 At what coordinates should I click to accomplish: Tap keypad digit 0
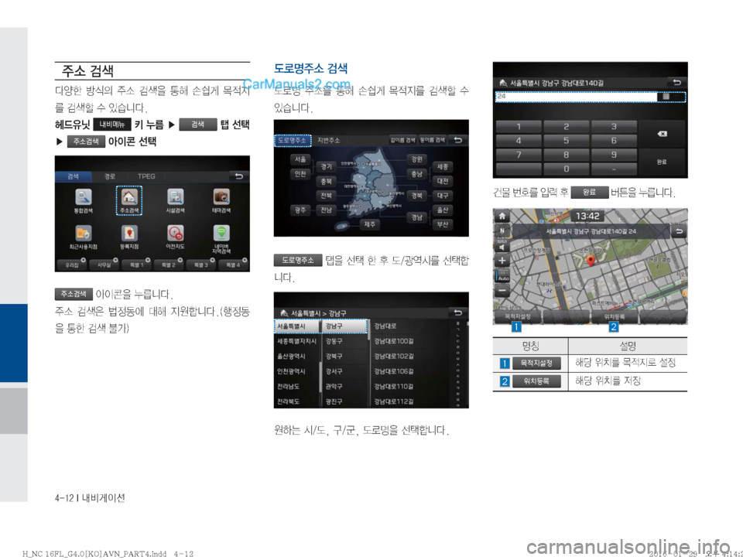(x=567, y=169)
